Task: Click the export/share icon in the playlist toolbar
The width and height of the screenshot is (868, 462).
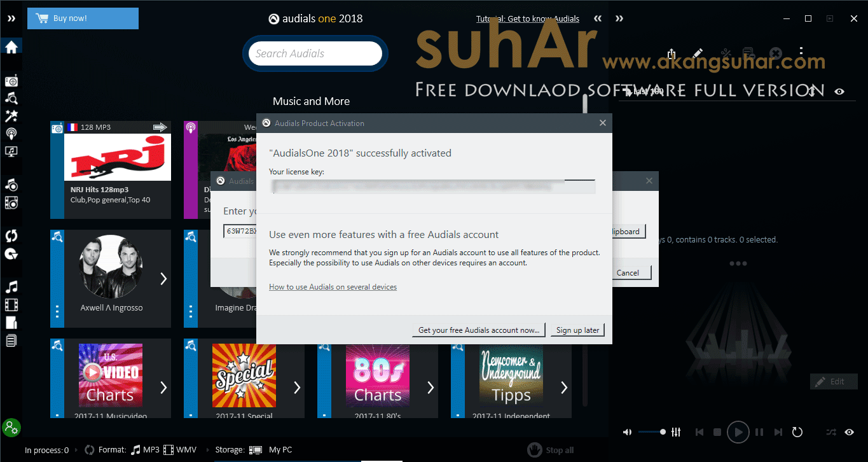Action: coord(671,53)
